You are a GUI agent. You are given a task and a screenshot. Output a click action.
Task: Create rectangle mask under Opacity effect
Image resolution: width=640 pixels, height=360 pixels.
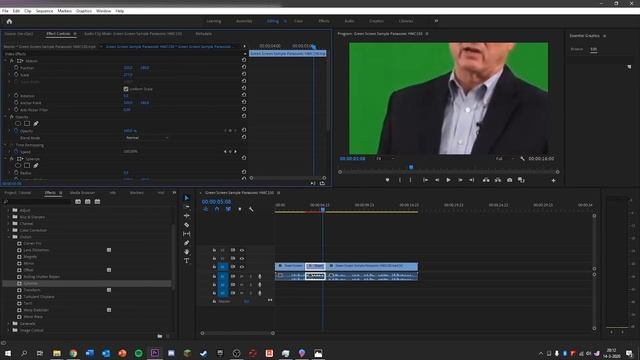point(27,124)
